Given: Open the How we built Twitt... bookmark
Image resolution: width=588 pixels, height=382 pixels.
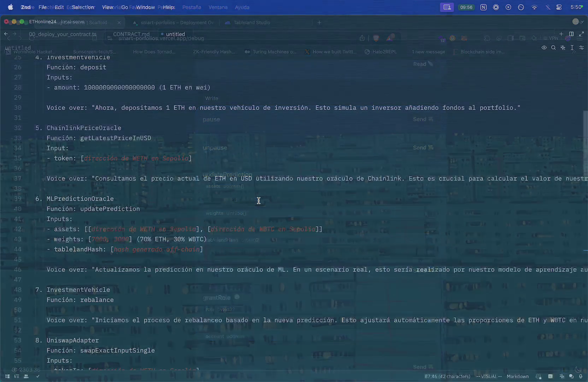Looking at the screenshot, I should [x=331, y=52].
